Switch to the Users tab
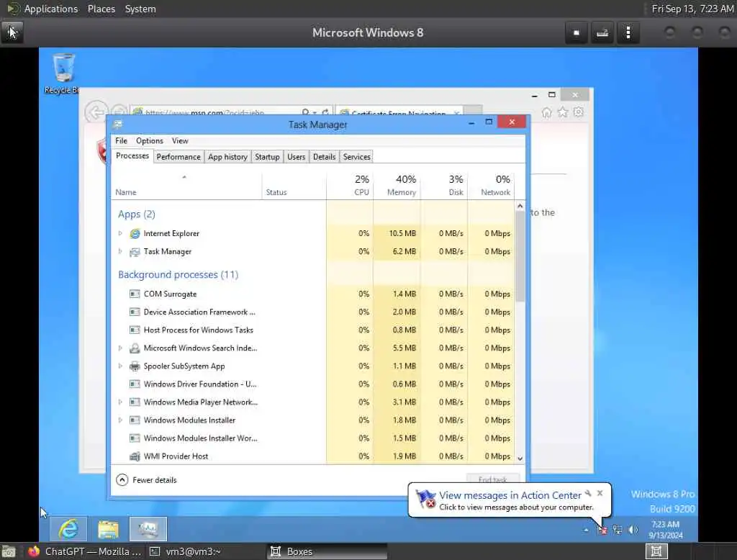 coord(296,157)
